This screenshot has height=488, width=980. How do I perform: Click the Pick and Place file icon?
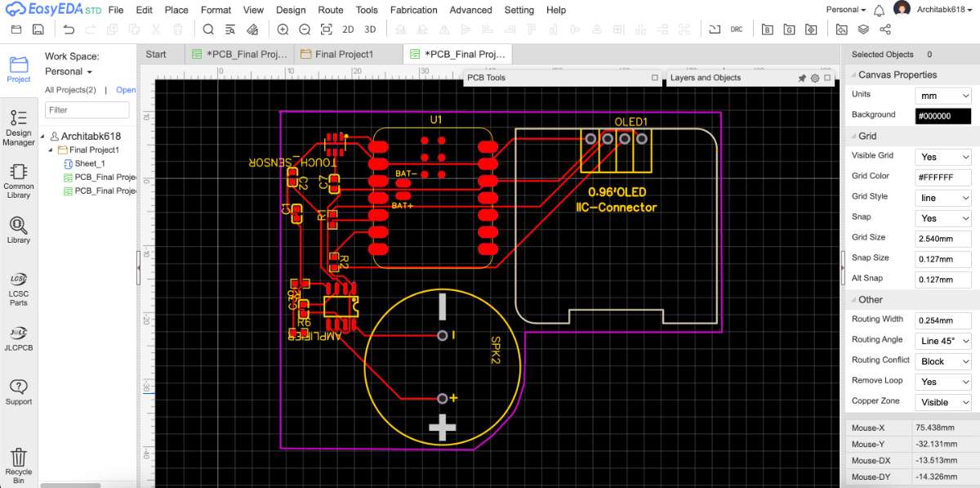[811, 29]
